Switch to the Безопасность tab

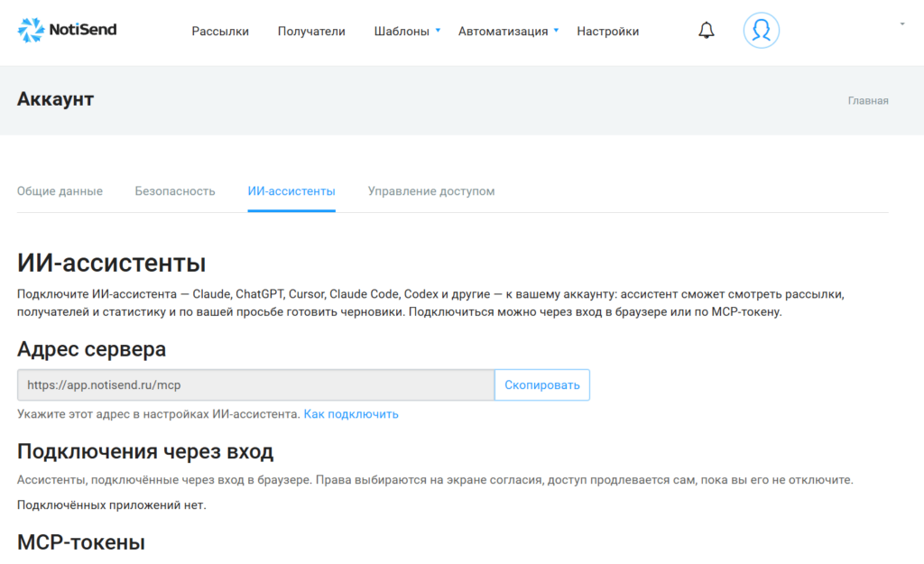coord(175,191)
